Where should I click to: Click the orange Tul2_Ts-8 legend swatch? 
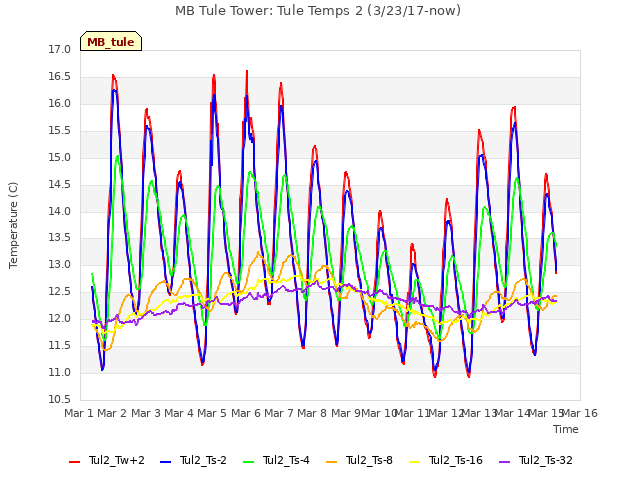point(331,462)
